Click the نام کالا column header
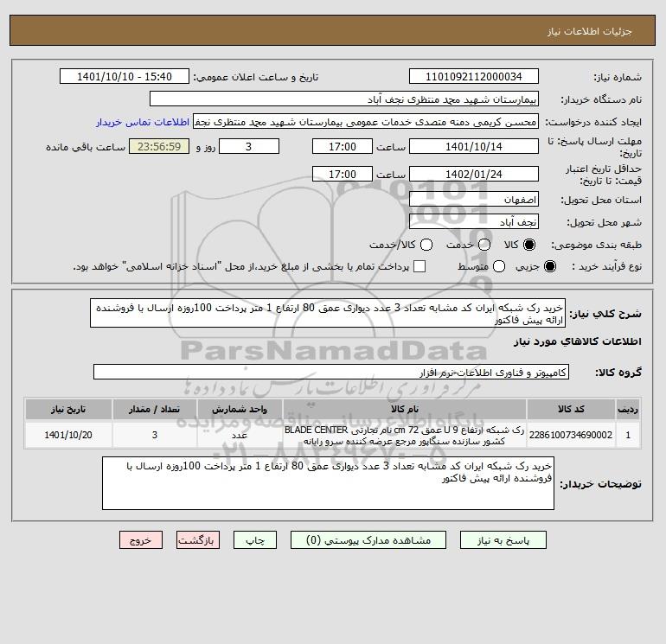Viewport: 666px width, 644px height. 405,409
